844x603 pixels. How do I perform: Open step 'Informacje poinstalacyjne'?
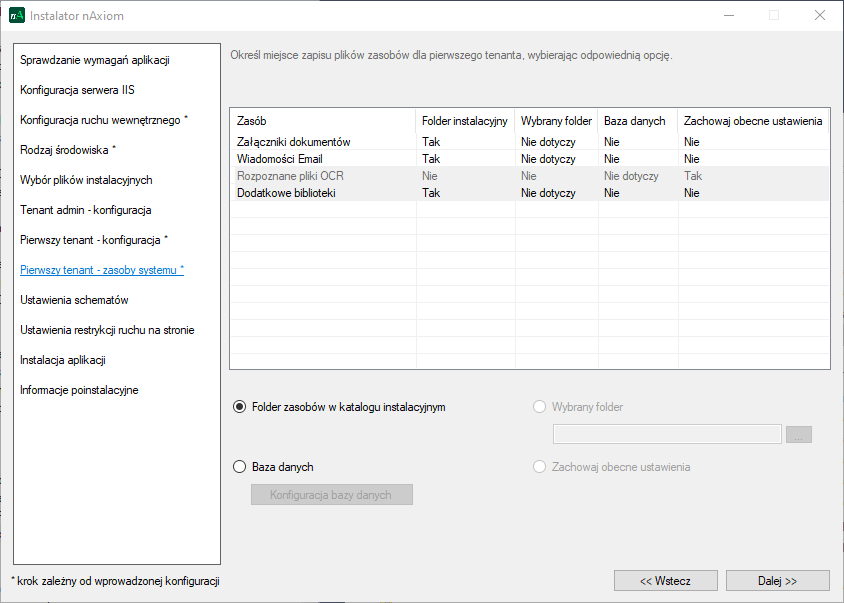[79, 390]
